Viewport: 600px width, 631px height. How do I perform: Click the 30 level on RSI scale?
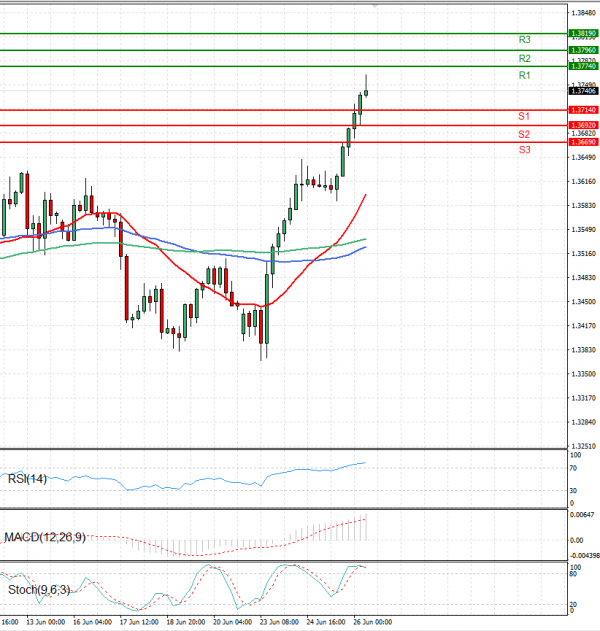pyautogui.click(x=573, y=491)
